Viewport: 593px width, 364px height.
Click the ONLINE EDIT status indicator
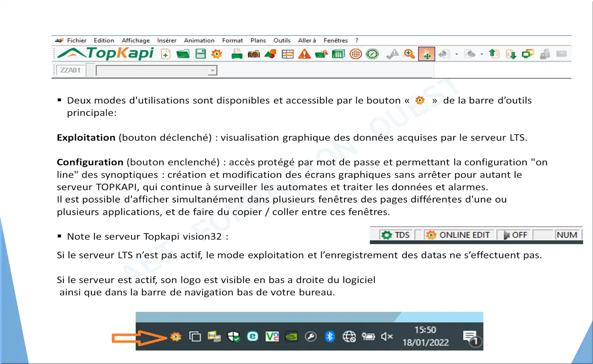(x=458, y=235)
